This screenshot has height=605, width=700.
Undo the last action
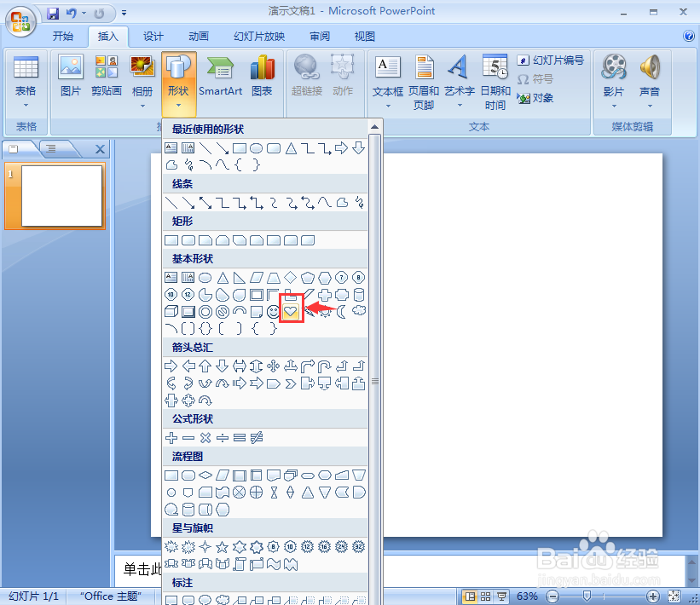point(72,14)
